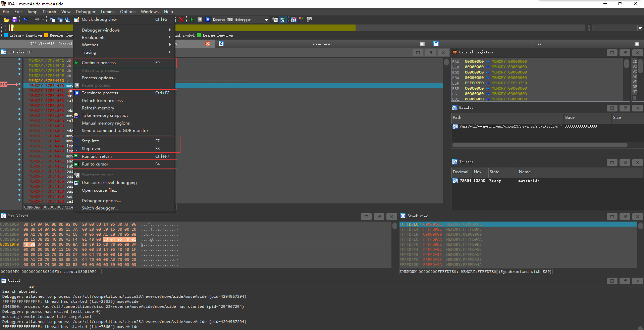
Task: Maximize the Stack view panel
Action: tap(612, 217)
